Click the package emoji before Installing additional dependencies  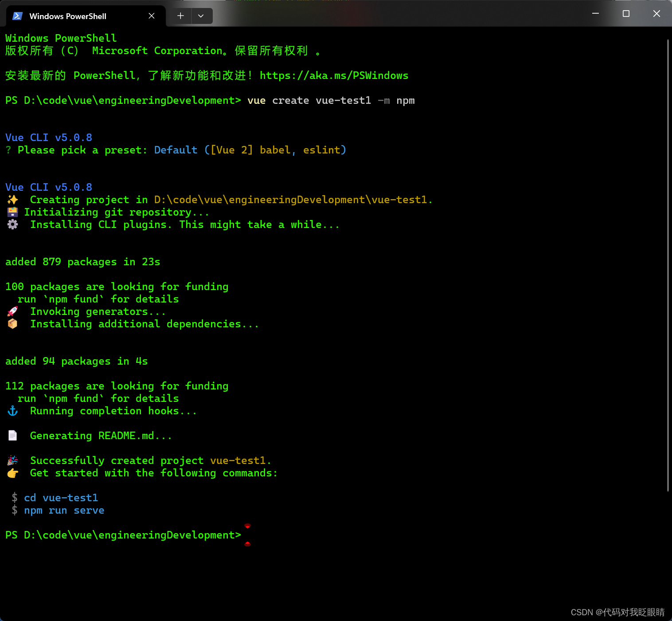point(13,324)
